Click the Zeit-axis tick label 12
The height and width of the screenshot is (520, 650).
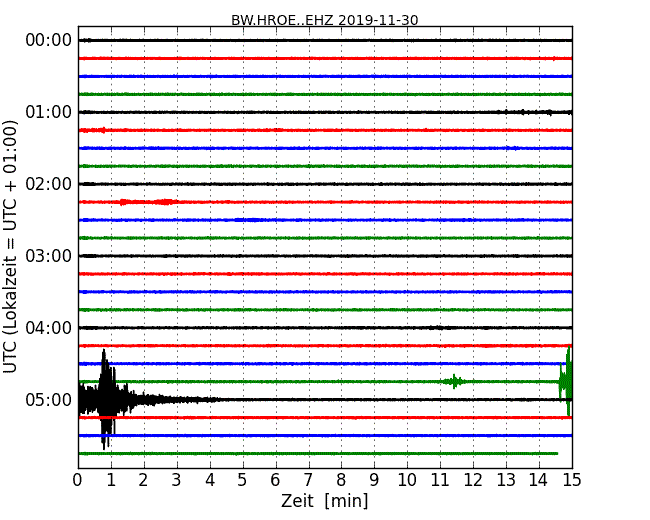(473, 480)
